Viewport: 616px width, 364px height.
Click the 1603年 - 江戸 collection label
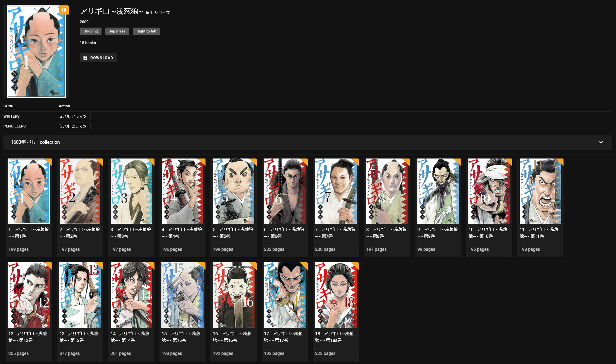(x=35, y=142)
